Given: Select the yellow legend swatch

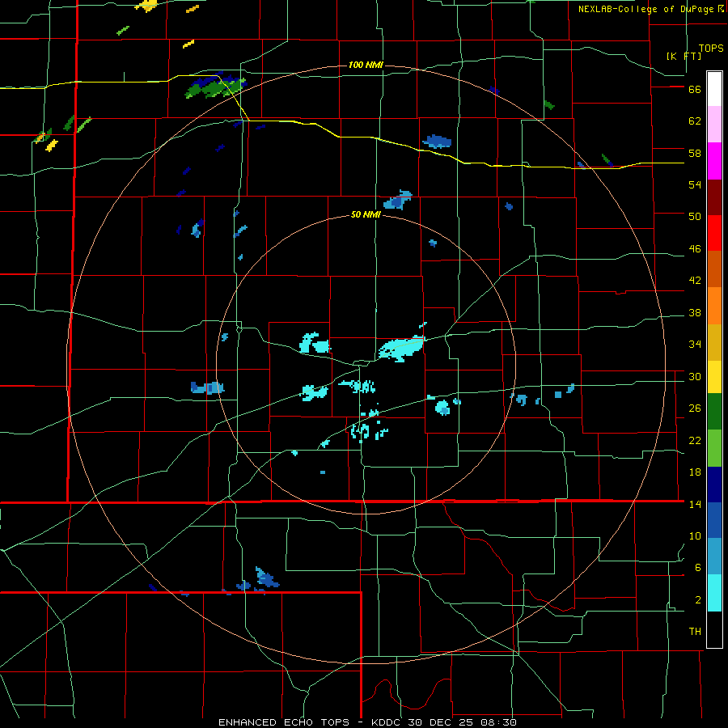Looking at the screenshot, I should [714, 377].
